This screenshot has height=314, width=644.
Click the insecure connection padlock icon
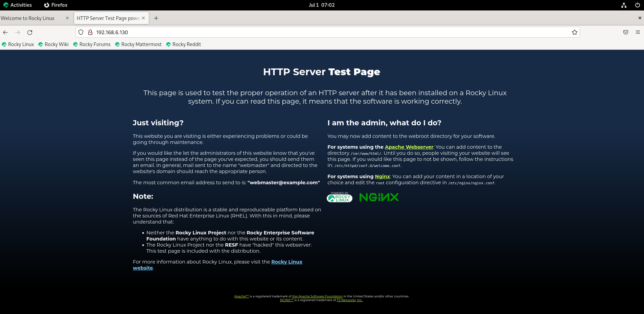[90, 32]
